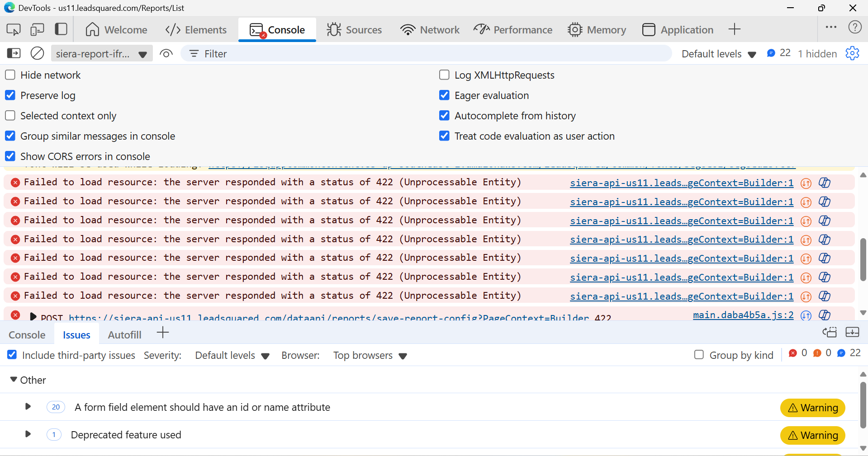Expand the Deprecated feature used issue

click(28, 434)
